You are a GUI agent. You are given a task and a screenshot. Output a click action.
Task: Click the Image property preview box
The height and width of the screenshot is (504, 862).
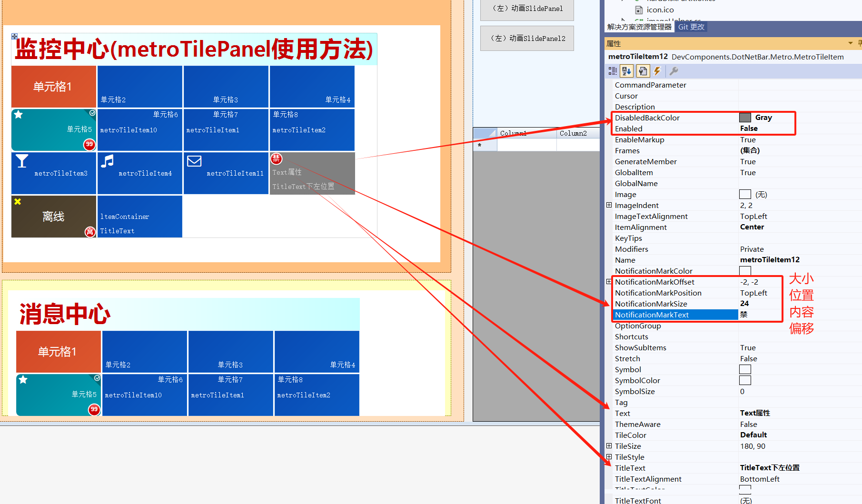pyautogui.click(x=745, y=194)
